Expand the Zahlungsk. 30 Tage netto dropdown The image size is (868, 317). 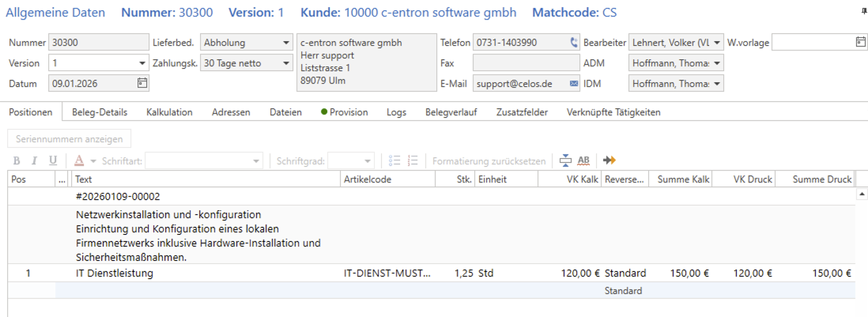pyautogui.click(x=285, y=63)
